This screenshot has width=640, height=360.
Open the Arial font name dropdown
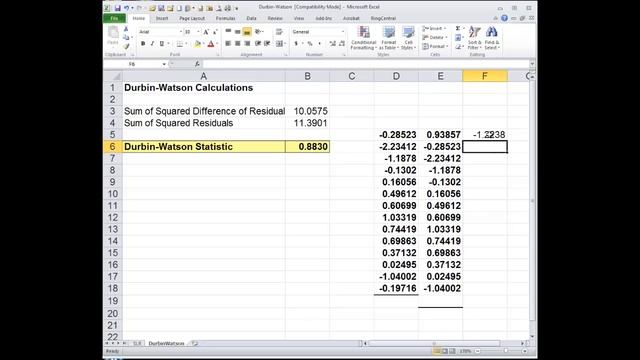(x=181, y=32)
